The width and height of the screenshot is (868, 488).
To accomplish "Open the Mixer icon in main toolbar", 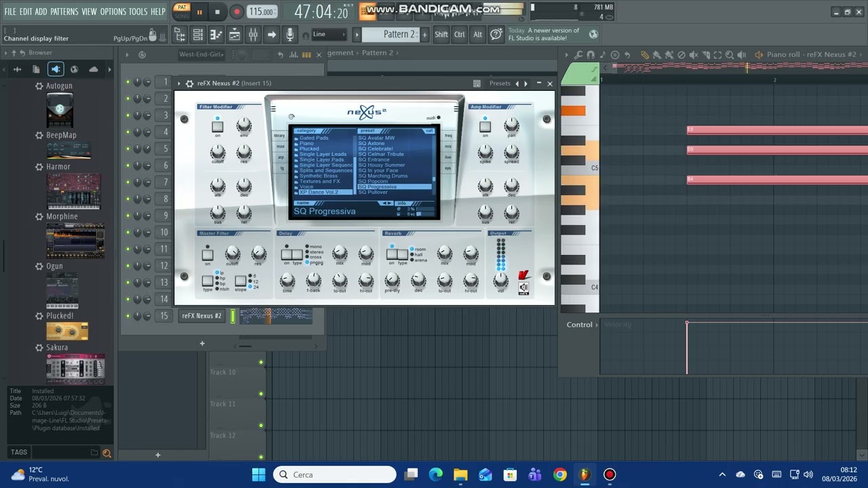I will click(x=253, y=35).
